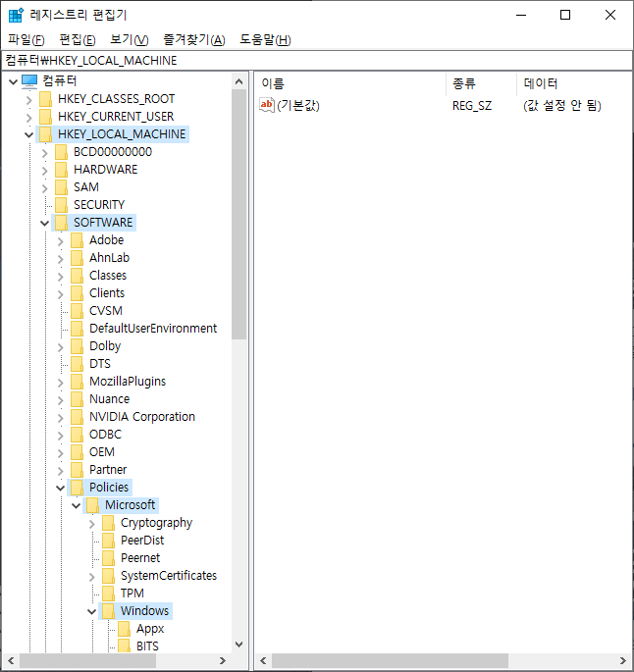
Task: Open the 즐겨찾기(A) menu
Action: [x=194, y=39]
